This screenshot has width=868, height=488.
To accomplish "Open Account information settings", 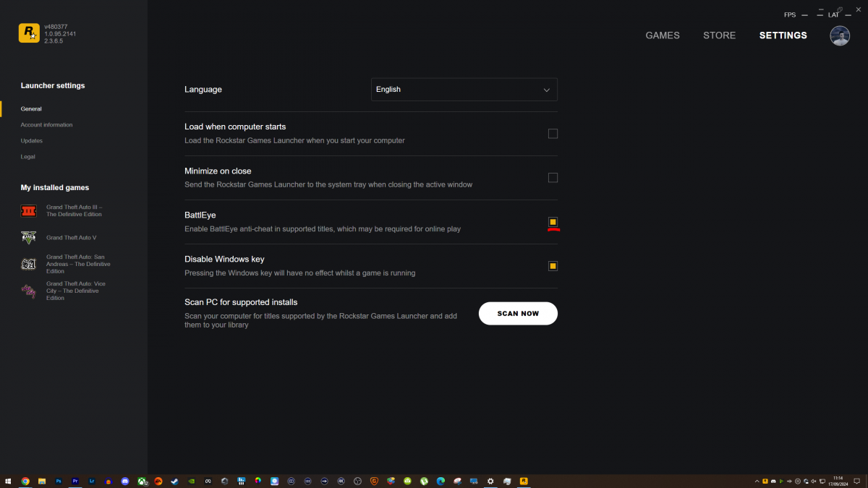I will pyautogui.click(x=46, y=124).
